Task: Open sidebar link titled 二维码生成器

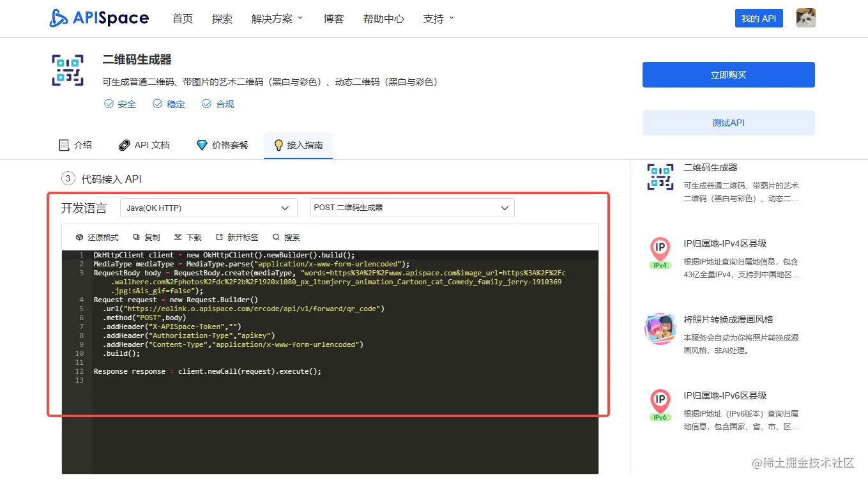Action: 710,167
